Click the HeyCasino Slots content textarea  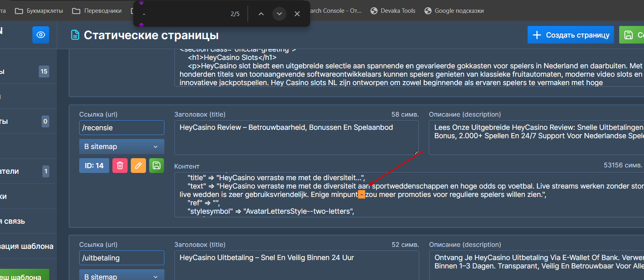tap(409, 68)
